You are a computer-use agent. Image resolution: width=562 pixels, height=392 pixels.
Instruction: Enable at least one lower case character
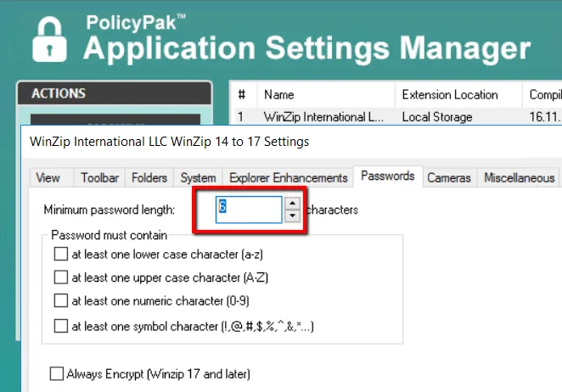click(x=60, y=254)
